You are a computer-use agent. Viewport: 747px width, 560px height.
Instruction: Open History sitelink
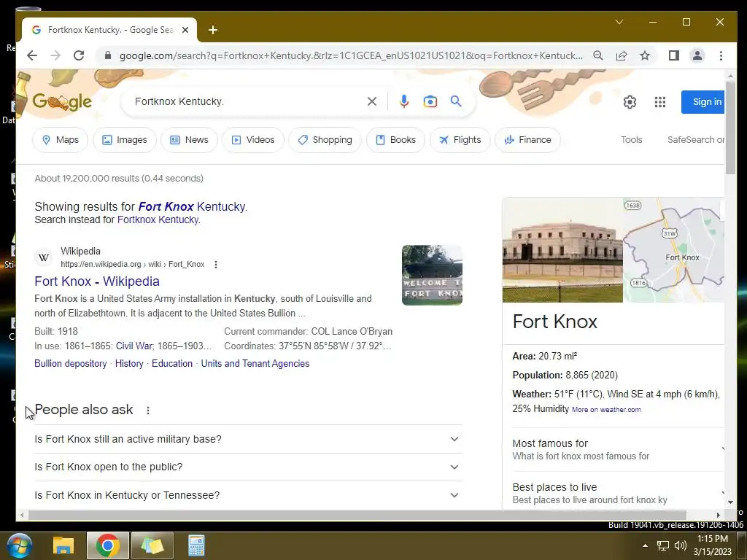tap(129, 363)
